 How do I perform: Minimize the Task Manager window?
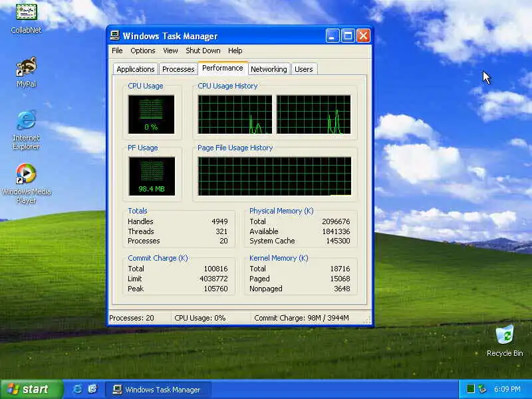click(x=332, y=36)
